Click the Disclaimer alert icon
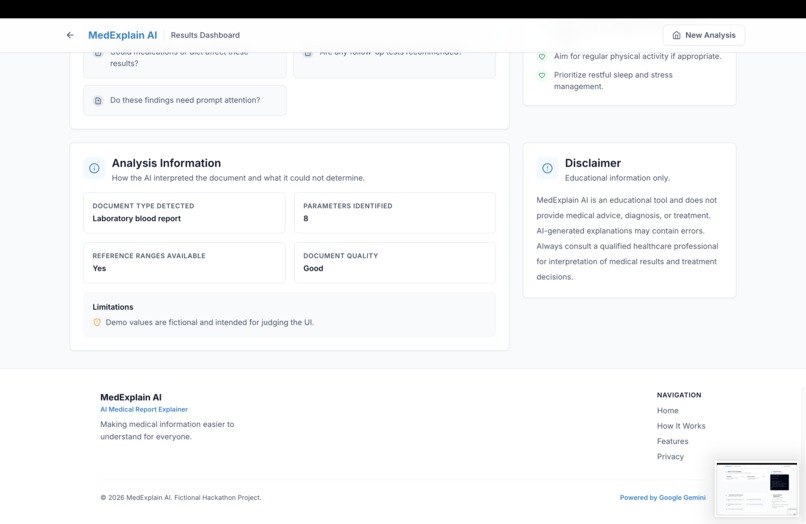The width and height of the screenshot is (806, 524). 547,168
